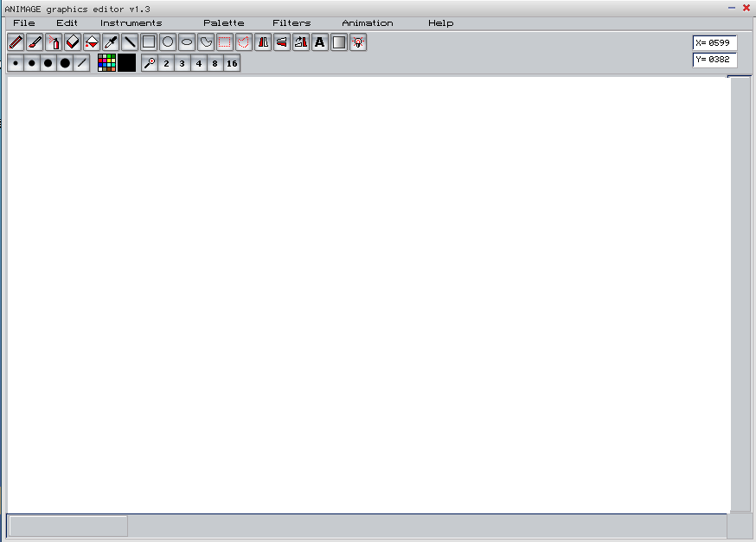Set zoom level to 4
Image resolution: width=756 pixels, height=542 pixels.
click(x=199, y=63)
